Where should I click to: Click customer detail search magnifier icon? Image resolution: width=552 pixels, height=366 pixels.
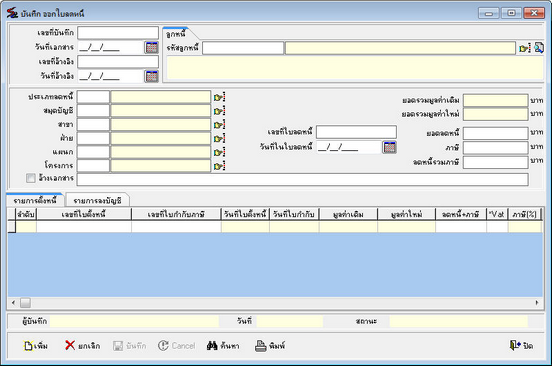pos(539,48)
